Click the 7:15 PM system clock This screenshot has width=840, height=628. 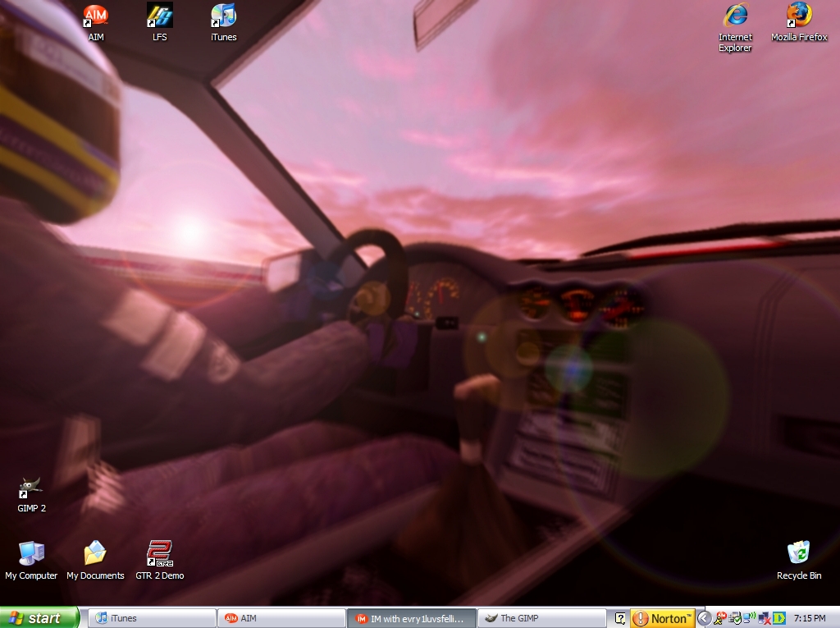pyautogui.click(x=810, y=618)
